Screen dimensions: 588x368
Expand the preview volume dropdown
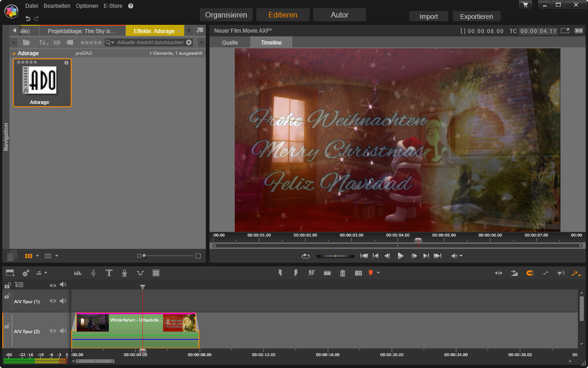(461, 256)
